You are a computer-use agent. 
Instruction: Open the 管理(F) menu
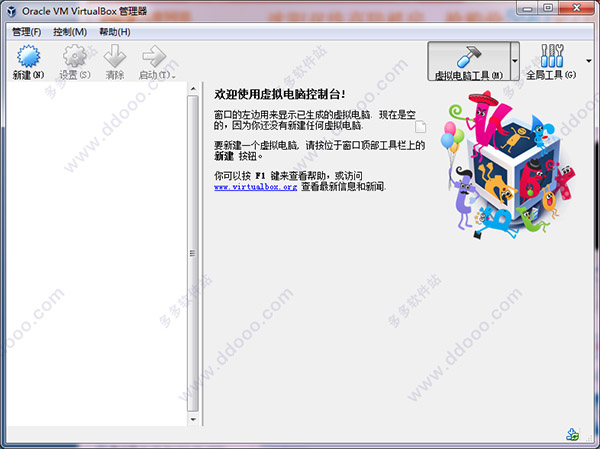click(x=26, y=32)
